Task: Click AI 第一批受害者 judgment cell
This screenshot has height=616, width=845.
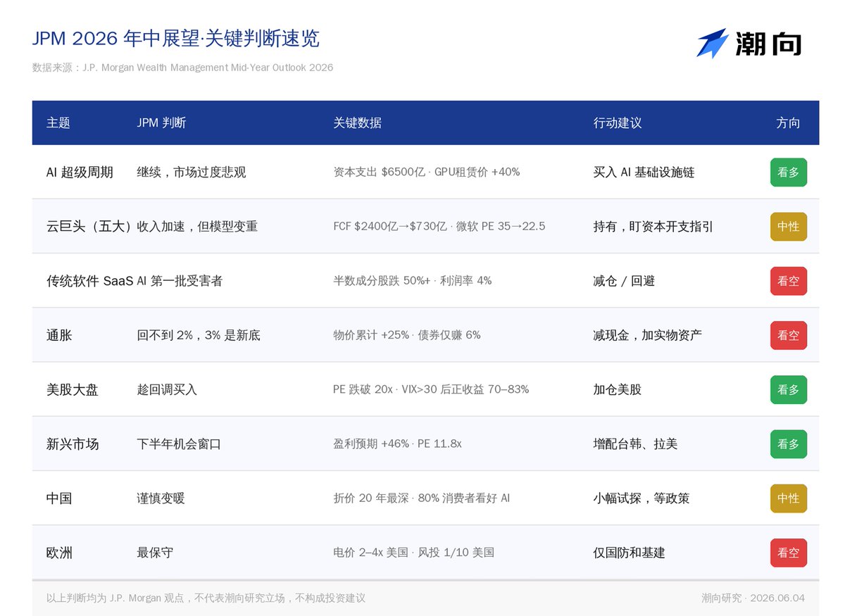Action: (x=180, y=281)
